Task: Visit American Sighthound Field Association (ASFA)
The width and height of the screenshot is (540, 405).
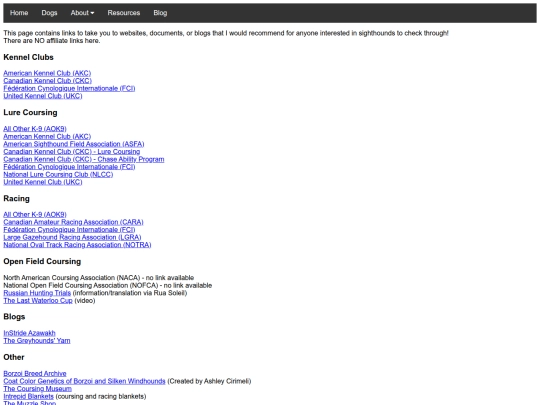Action: [x=74, y=144]
